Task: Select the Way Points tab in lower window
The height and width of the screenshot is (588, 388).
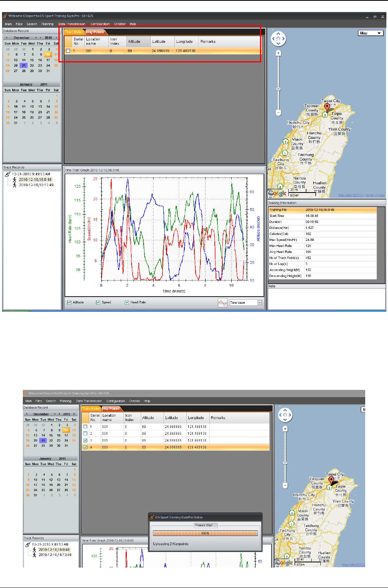Action: click(x=111, y=409)
